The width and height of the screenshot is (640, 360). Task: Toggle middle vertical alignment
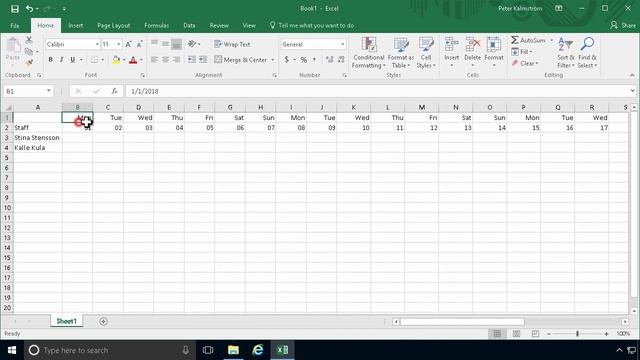click(x=165, y=44)
